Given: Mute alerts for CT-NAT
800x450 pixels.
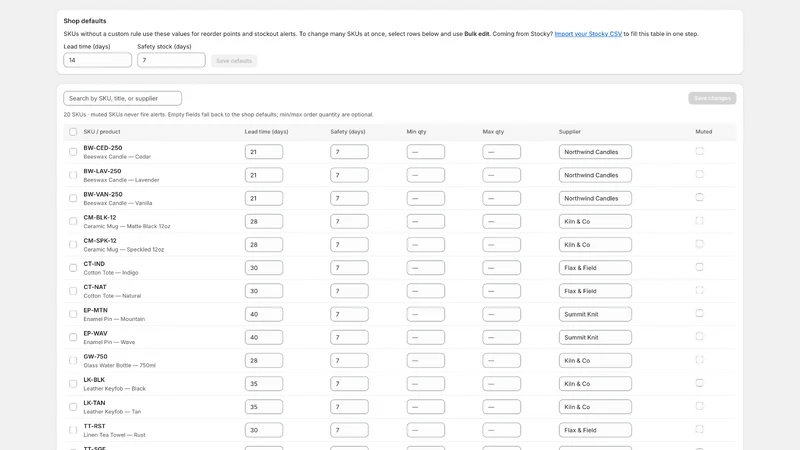Looking at the screenshot, I should pyautogui.click(x=699, y=290).
